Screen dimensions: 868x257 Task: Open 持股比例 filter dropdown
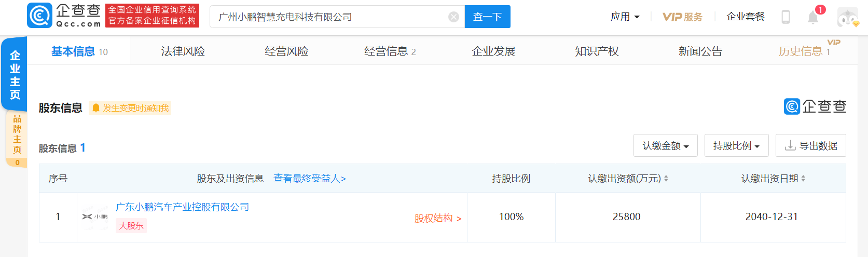tap(737, 146)
